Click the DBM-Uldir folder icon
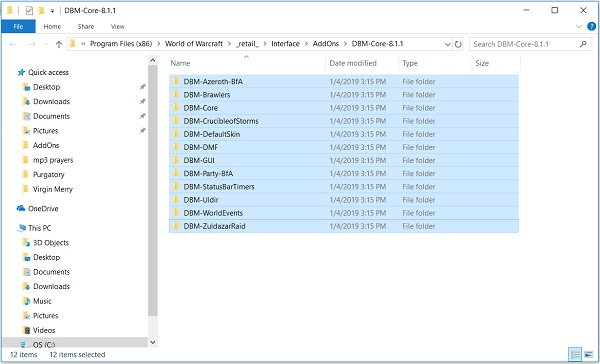600x364 pixels. tap(176, 199)
